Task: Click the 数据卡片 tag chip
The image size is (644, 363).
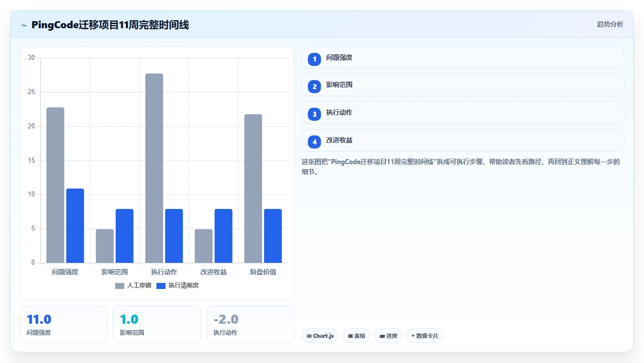Action: 425,336
